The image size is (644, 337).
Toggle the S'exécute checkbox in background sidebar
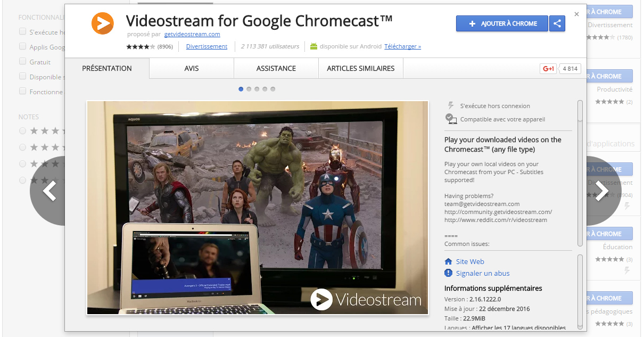click(x=22, y=31)
